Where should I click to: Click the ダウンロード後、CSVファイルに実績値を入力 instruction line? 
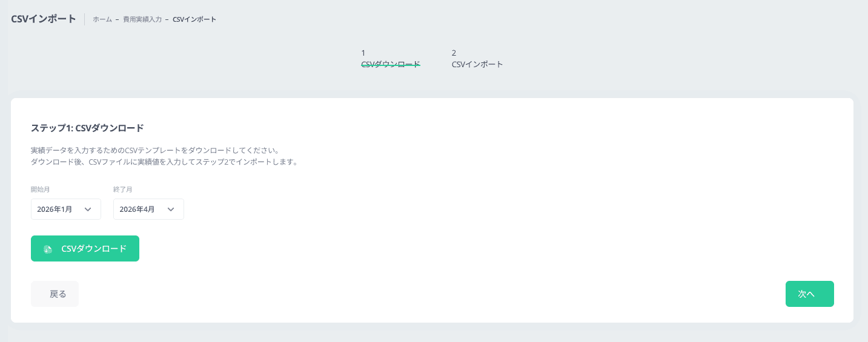click(x=164, y=162)
